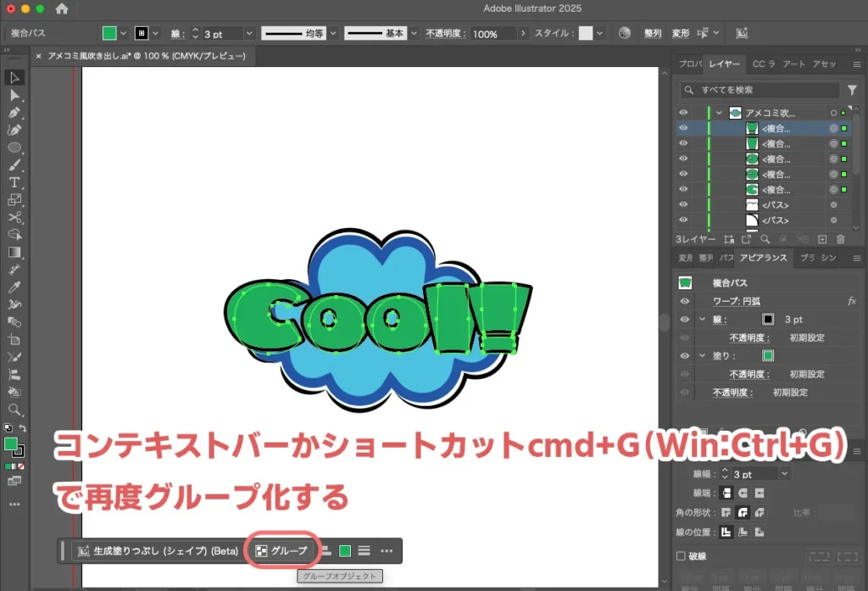Image resolution: width=868 pixels, height=591 pixels.
Task: Enable the 破線 dashed line checkbox
Action: click(682, 556)
